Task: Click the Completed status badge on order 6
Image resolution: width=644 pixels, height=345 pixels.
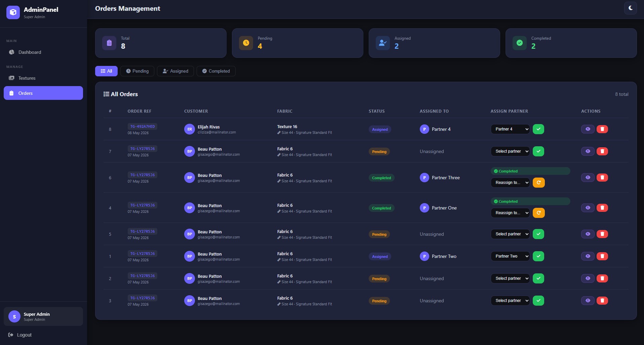Action: [x=381, y=178]
